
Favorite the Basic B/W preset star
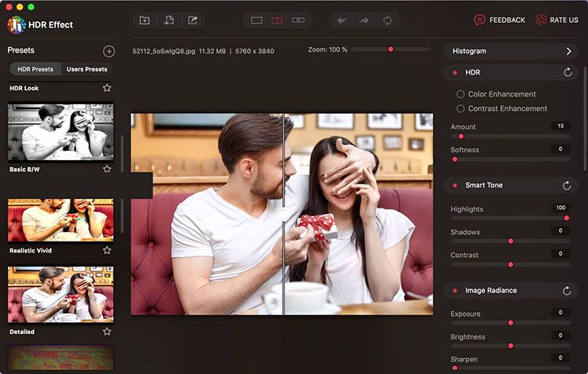(107, 169)
